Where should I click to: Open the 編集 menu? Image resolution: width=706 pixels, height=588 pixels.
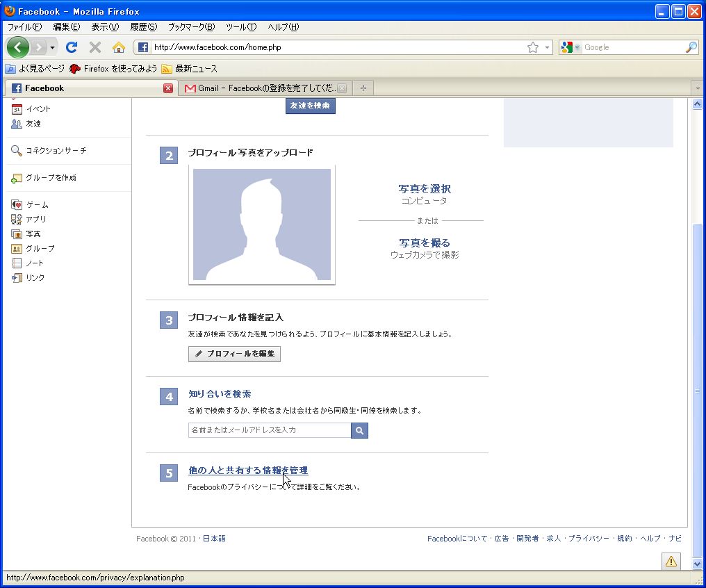click(66, 27)
